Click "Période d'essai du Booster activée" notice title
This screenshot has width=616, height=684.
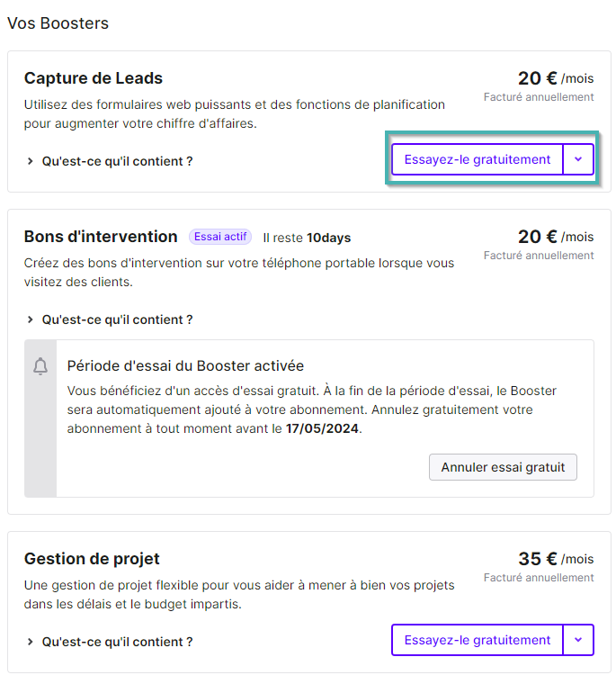click(185, 366)
